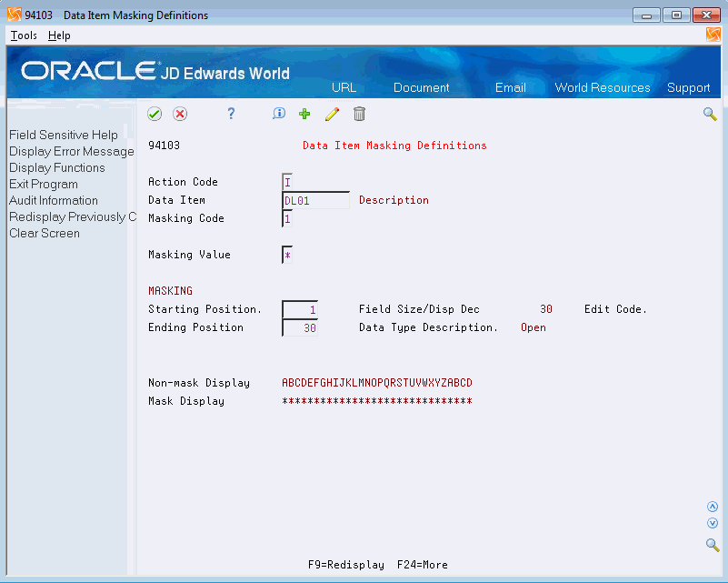Select Audit Information in sidebar
This screenshot has width=728, height=583.
point(54,200)
